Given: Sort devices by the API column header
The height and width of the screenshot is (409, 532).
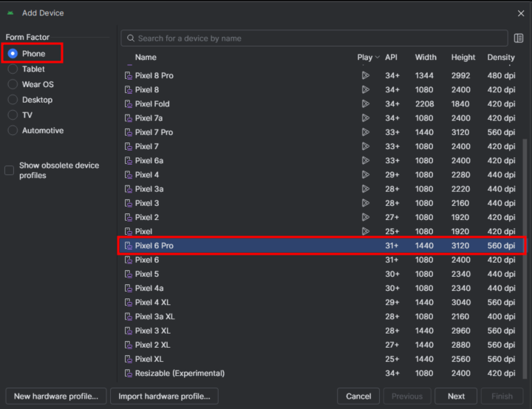Looking at the screenshot, I should (391, 58).
